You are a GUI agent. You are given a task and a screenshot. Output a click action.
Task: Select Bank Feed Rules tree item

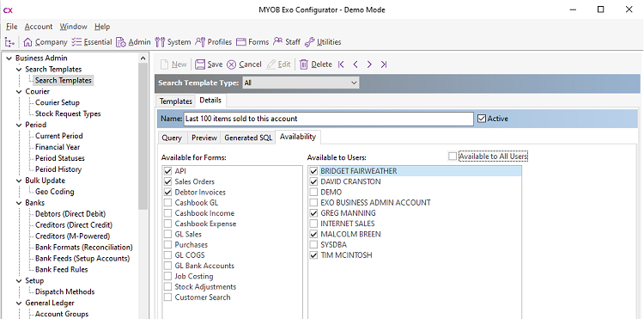[x=61, y=270]
